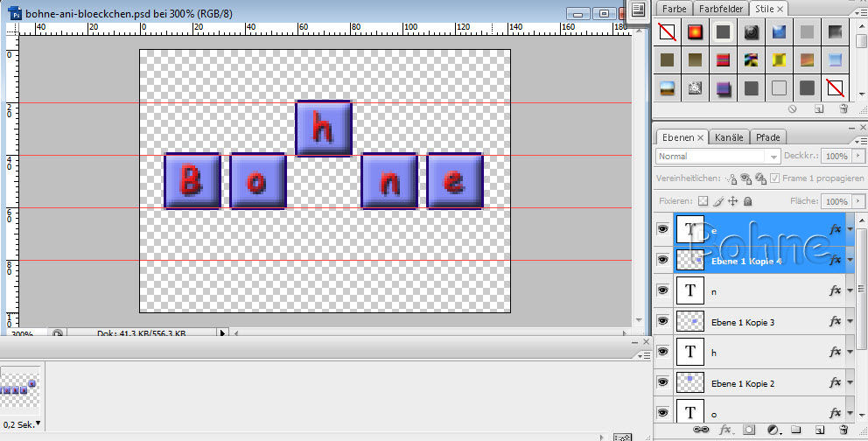The width and height of the screenshot is (868, 441).
Task: Toggle 'Frame 1 propagieren' checkbox
Action: click(x=775, y=178)
